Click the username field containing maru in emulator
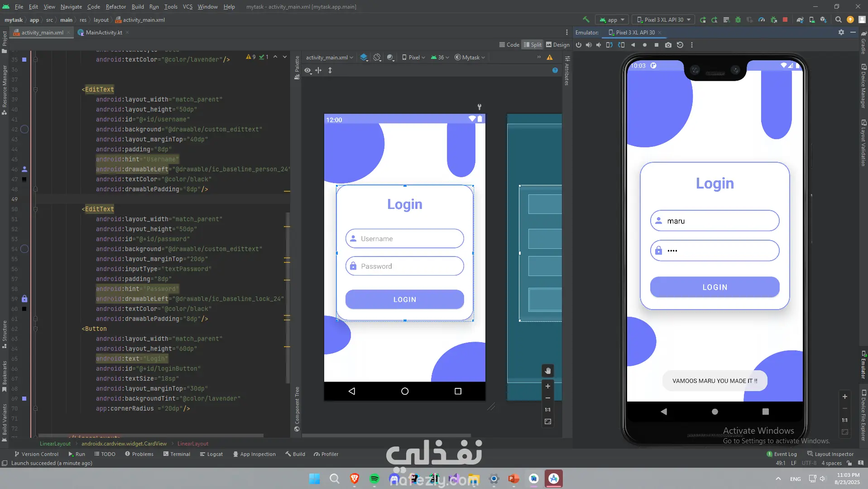 coord(715,221)
